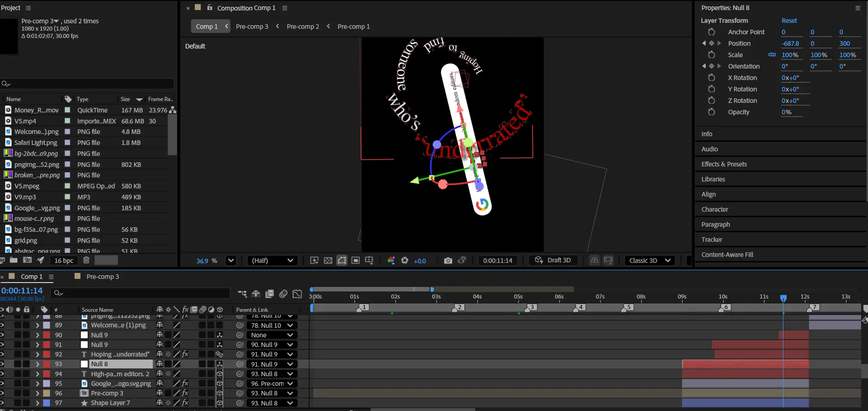
Task: Switch to the Pre-comp 3 timeline tab
Action: tap(102, 277)
